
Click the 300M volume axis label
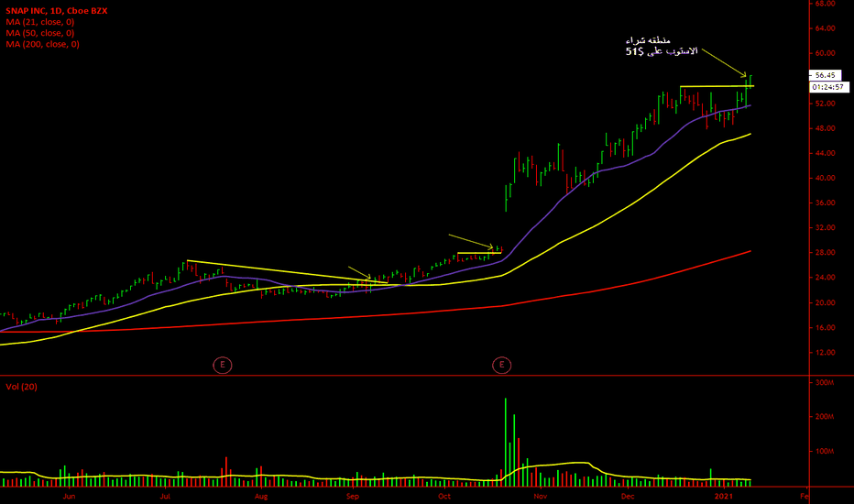[825, 383]
